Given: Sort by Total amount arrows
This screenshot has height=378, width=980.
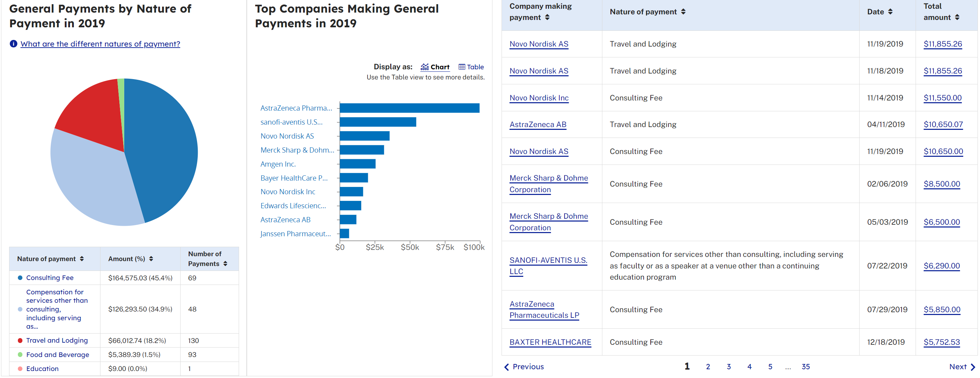Looking at the screenshot, I should (x=957, y=17).
